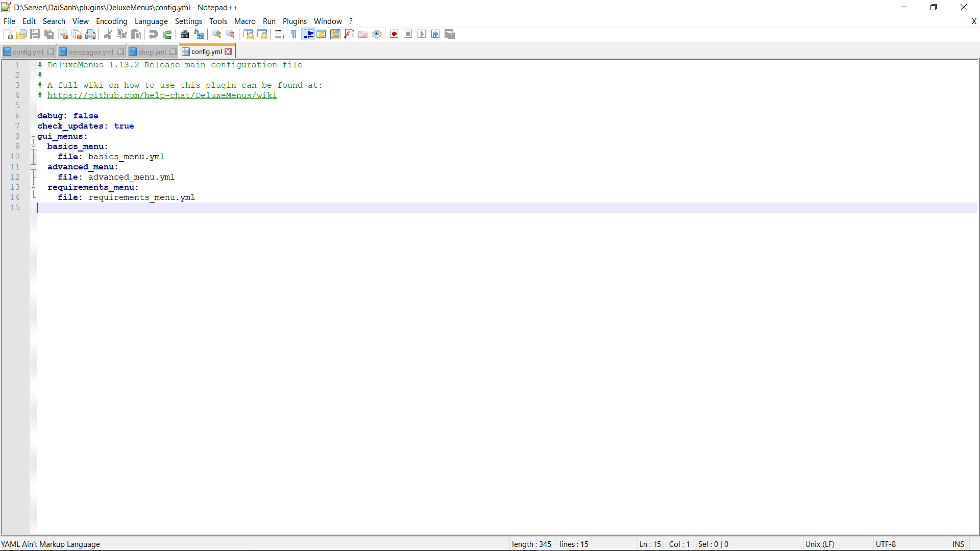Click the Zoom in magnifier icon
Screen dimensions: 980x551
pos(216,34)
